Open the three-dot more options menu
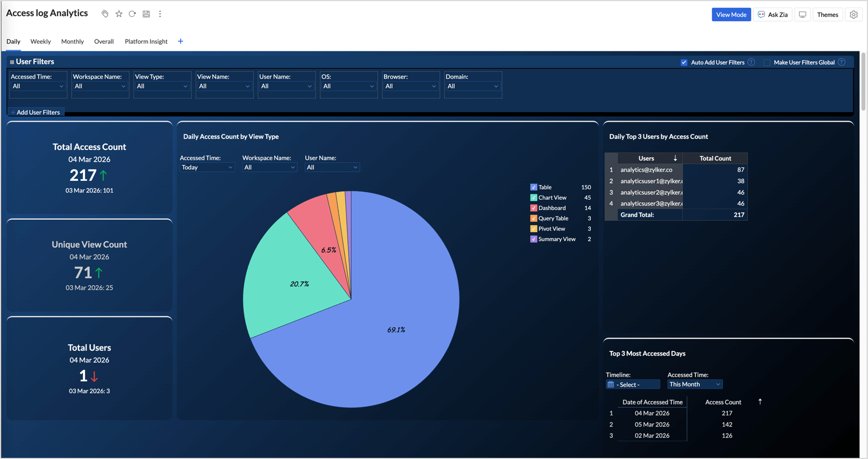 160,14
